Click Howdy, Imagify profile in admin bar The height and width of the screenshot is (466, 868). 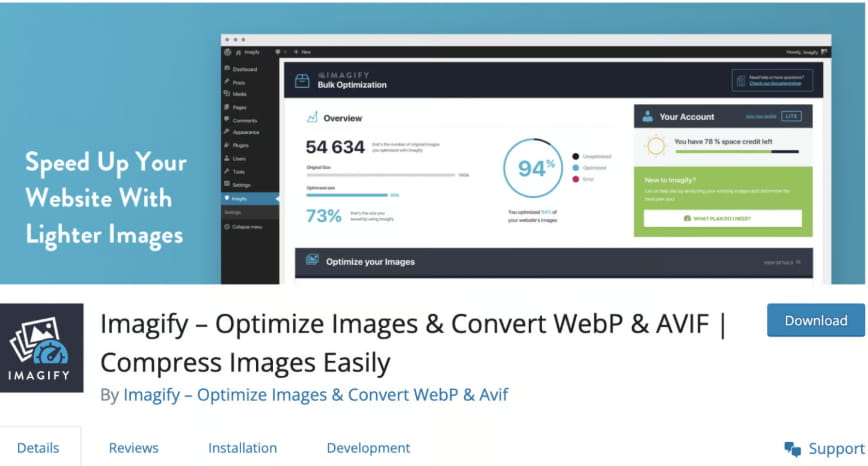tap(807, 52)
